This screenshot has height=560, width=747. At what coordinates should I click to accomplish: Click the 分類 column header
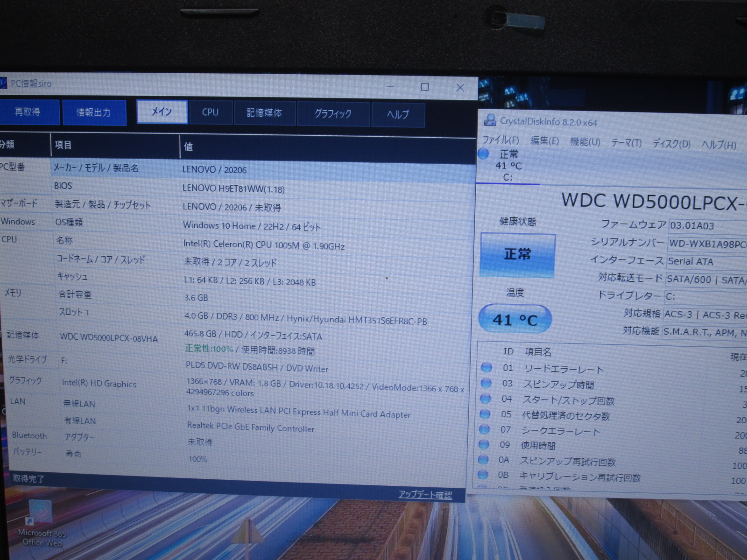click(x=24, y=144)
